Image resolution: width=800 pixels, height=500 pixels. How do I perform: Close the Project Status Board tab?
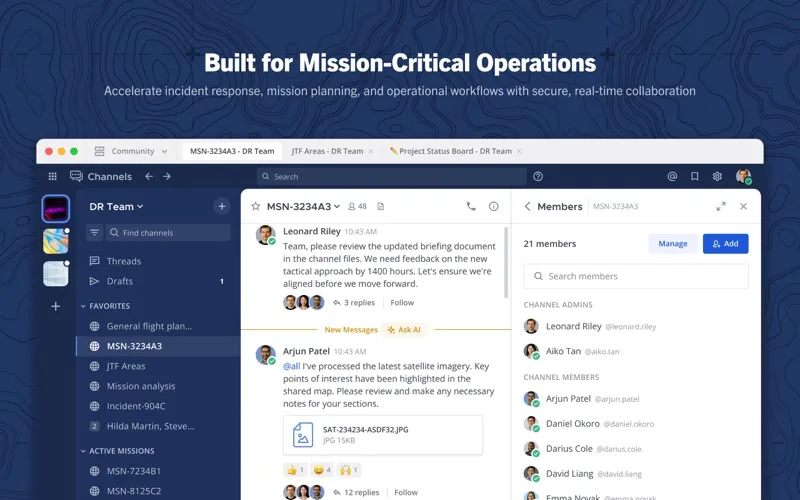click(519, 152)
